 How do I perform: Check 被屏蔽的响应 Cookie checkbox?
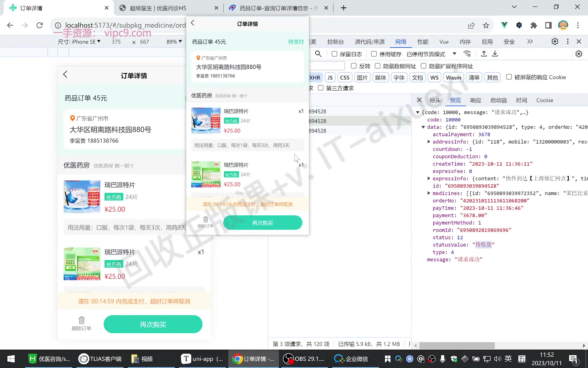click(x=509, y=77)
